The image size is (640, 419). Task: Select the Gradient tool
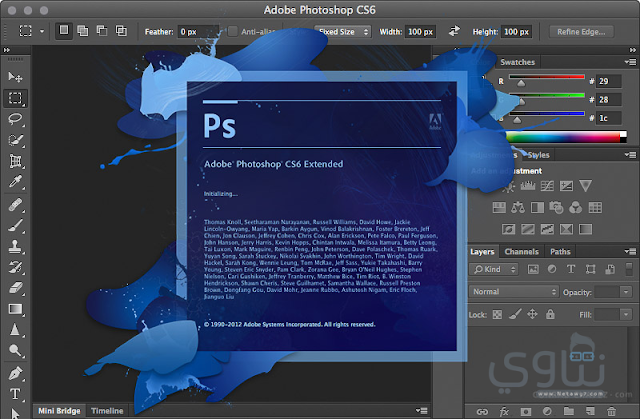point(16,309)
